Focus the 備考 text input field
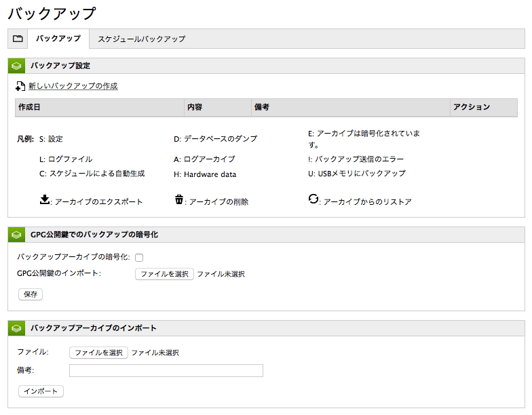Screen dimensions: 532x415 (166, 370)
